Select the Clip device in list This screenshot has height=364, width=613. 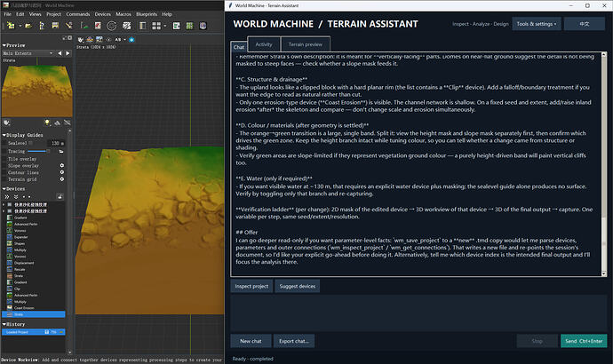tap(17, 289)
